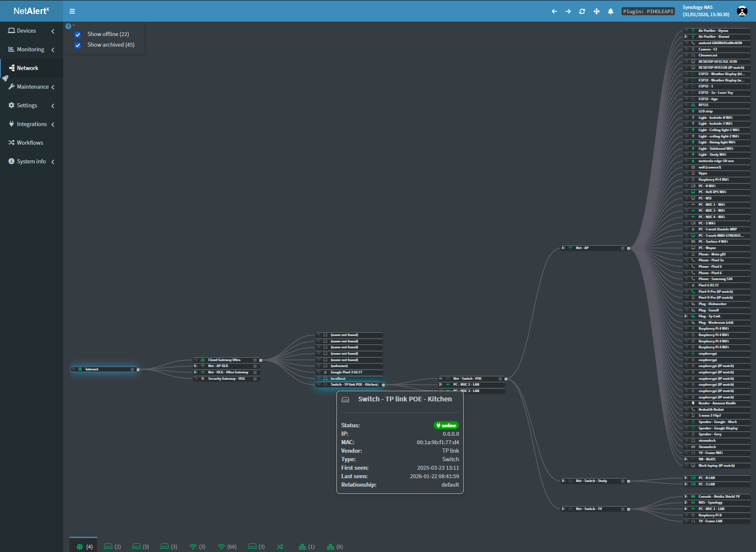
Task: Click the online status badge in the popup
Action: click(x=446, y=425)
